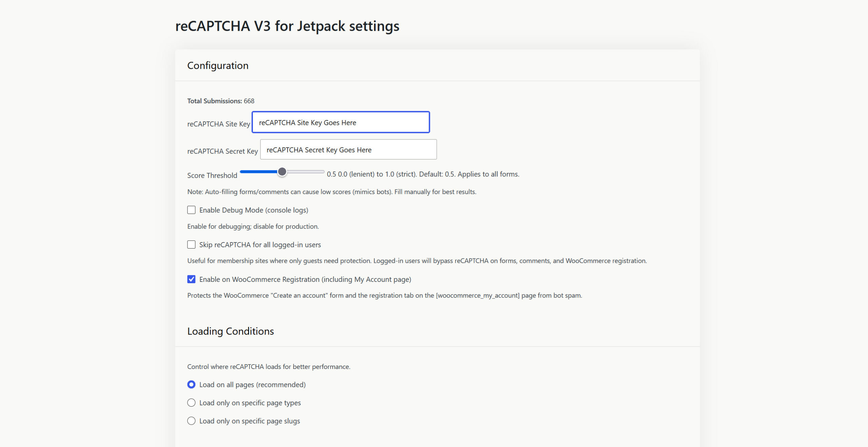
Task: Click the Total Submissions: 668 text
Action: [x=221, y=101]
